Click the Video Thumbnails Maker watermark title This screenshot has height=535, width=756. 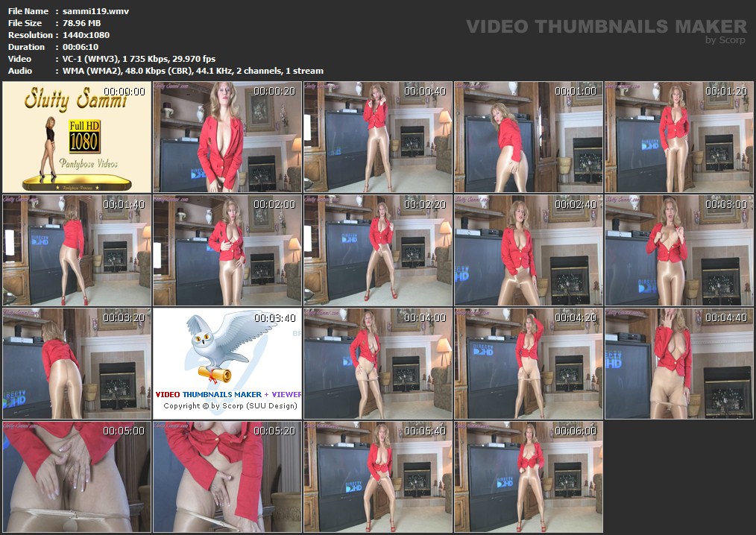click(x=605, y=27)
